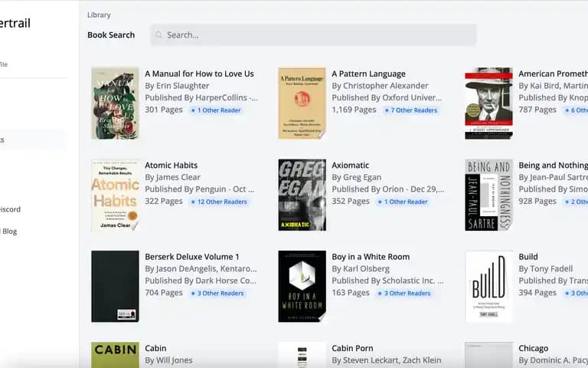Screen dimensions: 588x368
Task: Click the Book Search input field
Action: click(x=313, y=35)
